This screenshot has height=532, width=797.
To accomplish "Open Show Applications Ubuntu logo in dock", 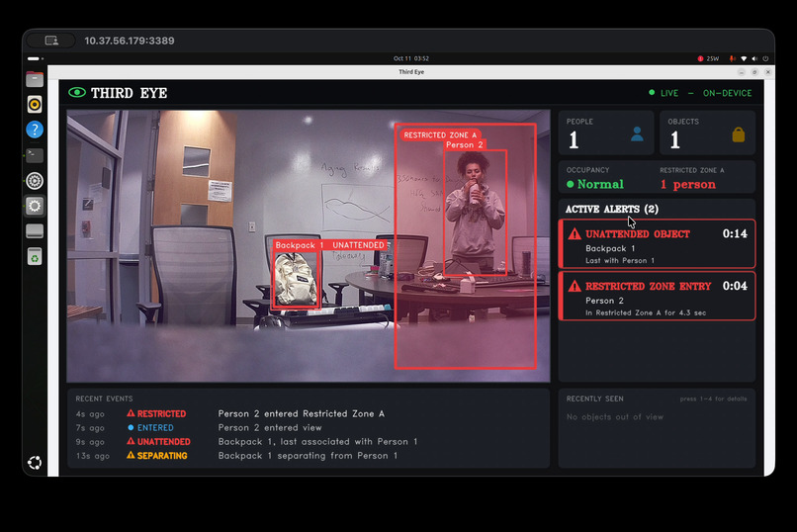I will pyautogui.click(x=35, y=463).
